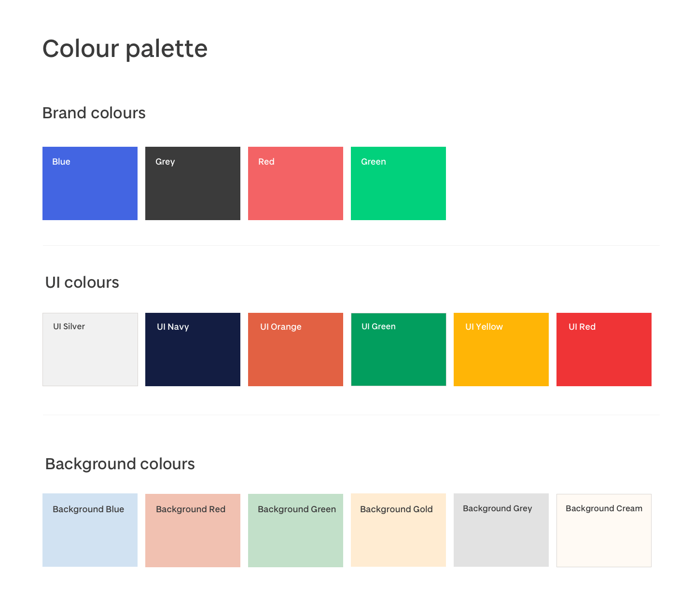Click the UI colours section heading
This screenshot has width=695, height=616.
click(82, 282)
